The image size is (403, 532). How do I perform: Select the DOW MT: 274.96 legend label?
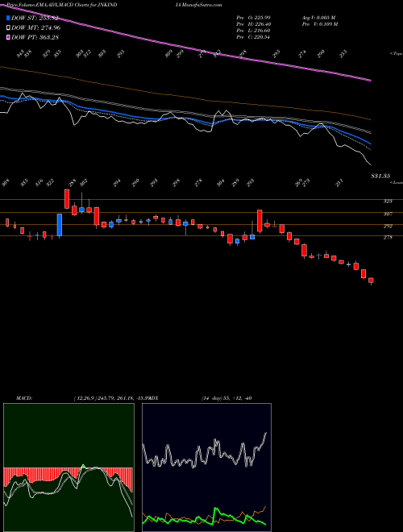[35, 28]
